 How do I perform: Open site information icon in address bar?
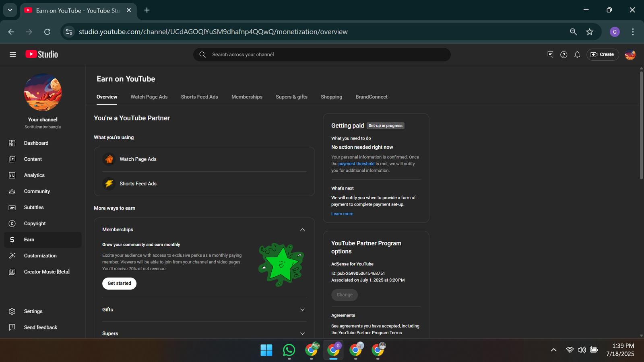pos(69,32)
